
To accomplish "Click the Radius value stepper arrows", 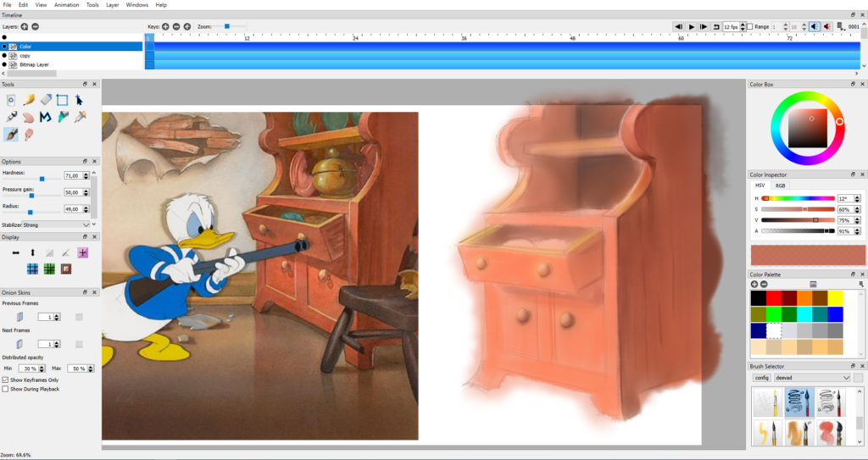I will [86, 208].
